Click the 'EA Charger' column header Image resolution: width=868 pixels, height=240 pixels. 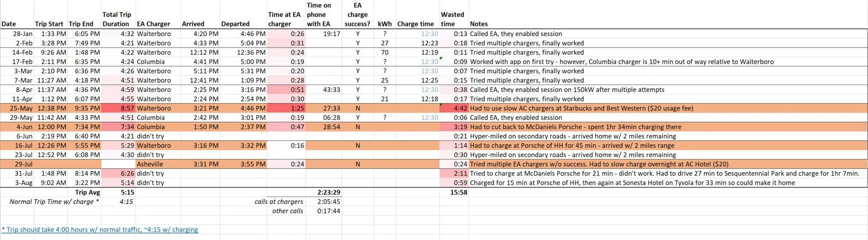pos(158,24)
